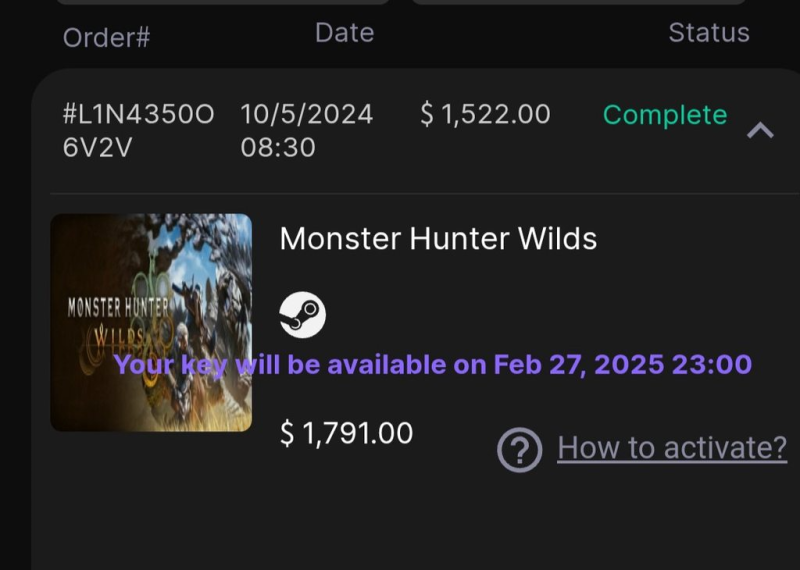The height and width of the screenshot is (570, 800).
Task: Select the Monster Hunter Wilds title text
Action: point(438,239)
